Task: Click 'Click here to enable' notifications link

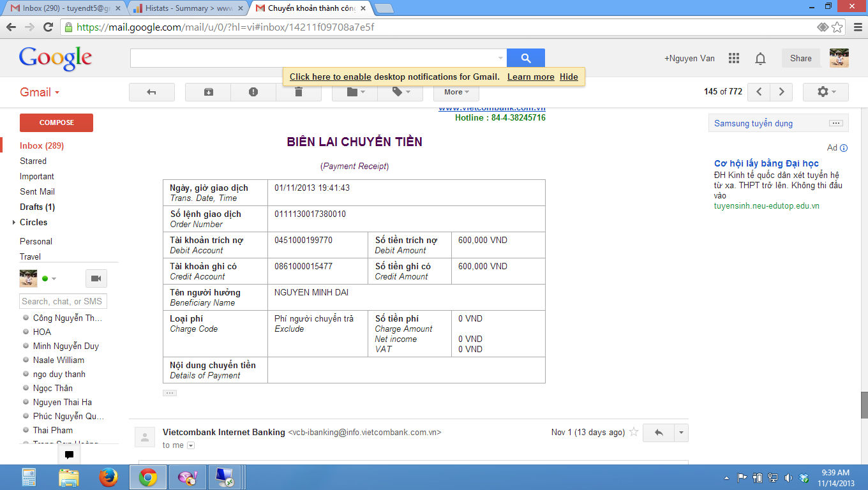Action: click(331, 77)
